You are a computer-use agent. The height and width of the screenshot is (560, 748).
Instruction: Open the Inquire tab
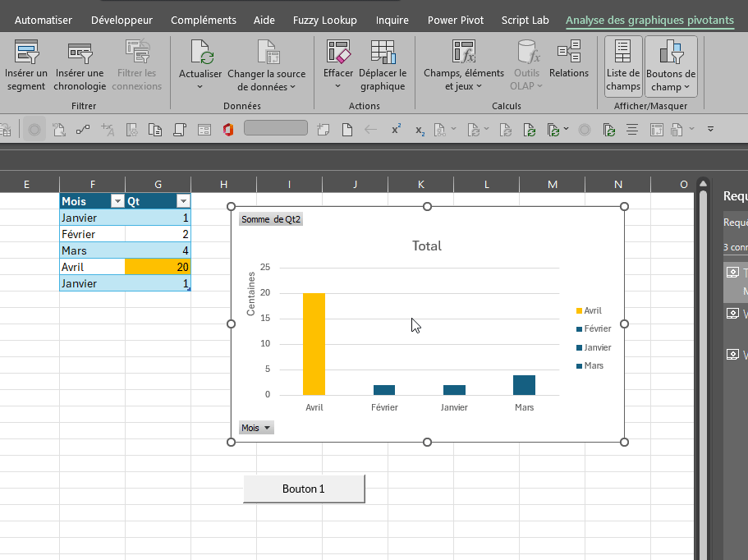click(x=392, y=20)
